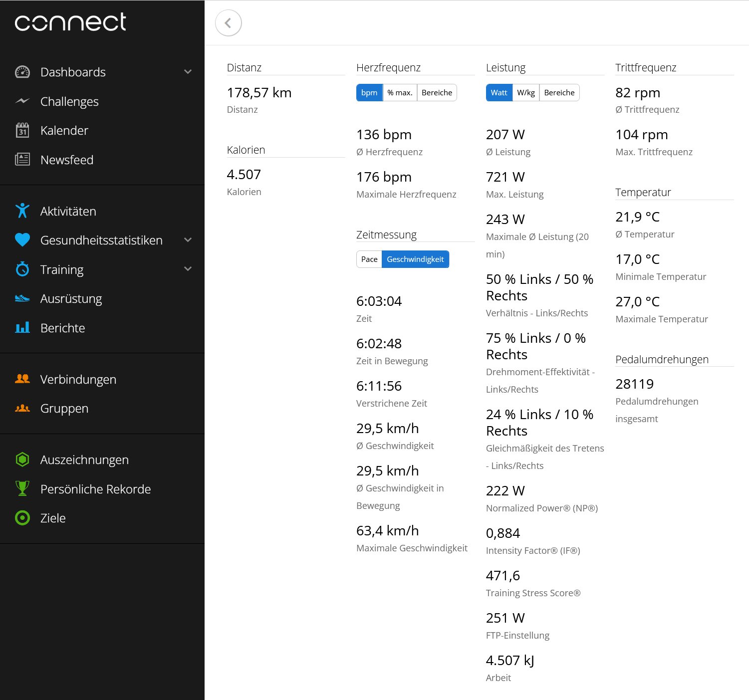Expand the Gesundheitsstatistiken chevron
The width and height of the screenshot is (749, 700).
coord(188,240)
